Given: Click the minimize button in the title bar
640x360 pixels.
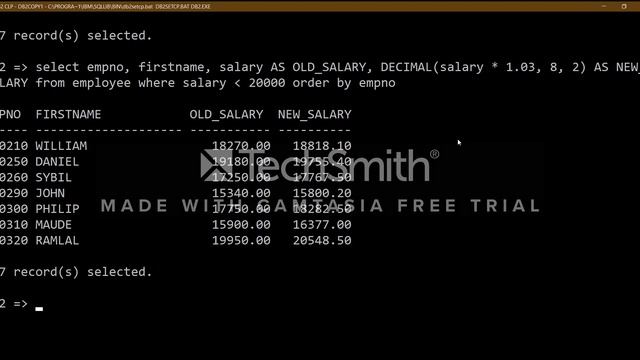Looking at the screenshot, I should (604, 6).
